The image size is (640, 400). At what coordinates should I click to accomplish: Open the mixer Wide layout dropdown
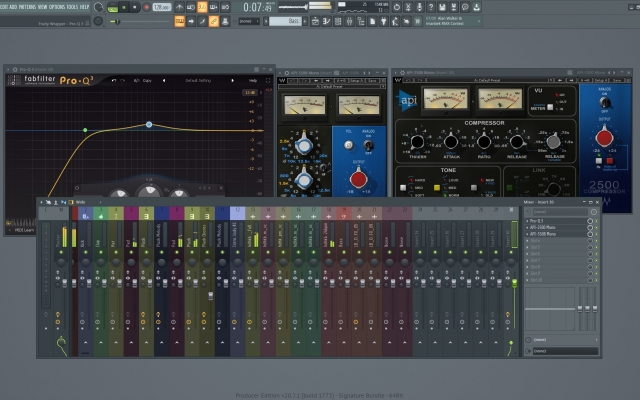pyautogui.click(x=88, y=202)
